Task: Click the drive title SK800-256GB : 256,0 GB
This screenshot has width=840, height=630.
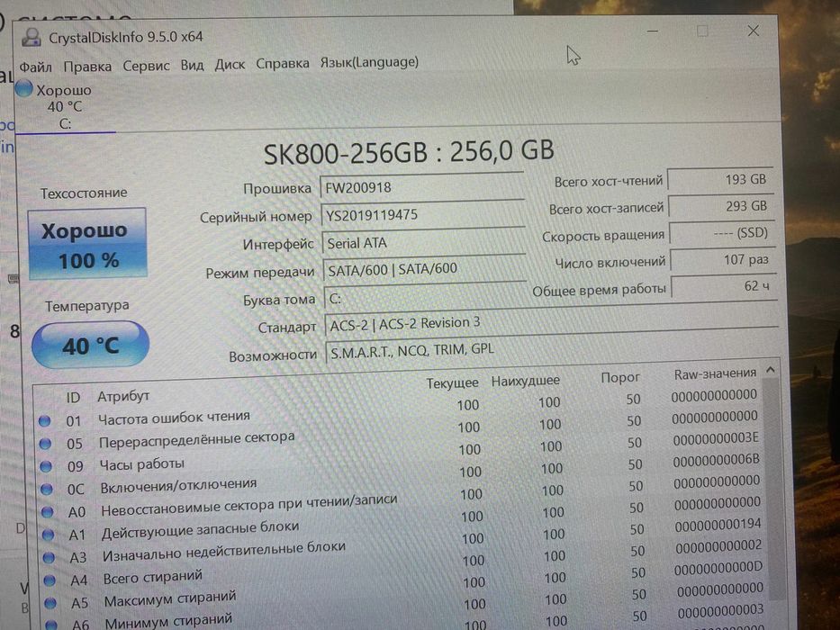Action: [x=409, y=152]
